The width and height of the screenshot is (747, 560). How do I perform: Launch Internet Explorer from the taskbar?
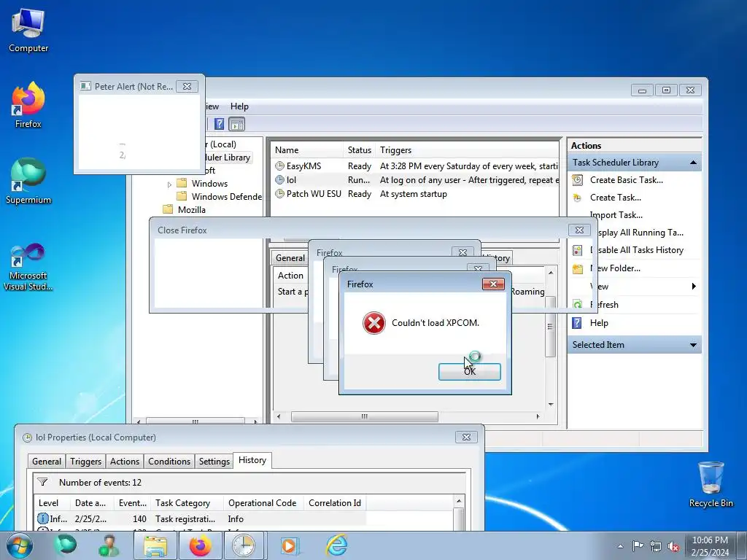pyautogui.click(x=337, y=545)
